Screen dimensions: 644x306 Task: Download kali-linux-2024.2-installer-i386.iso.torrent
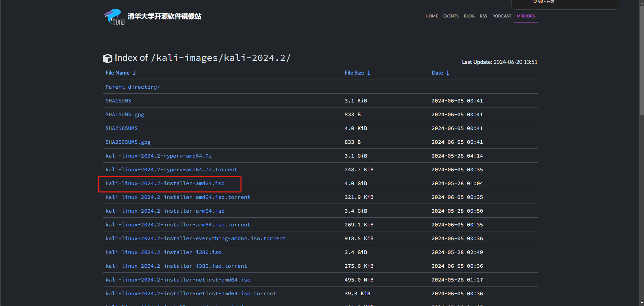(x=176, y=266)
